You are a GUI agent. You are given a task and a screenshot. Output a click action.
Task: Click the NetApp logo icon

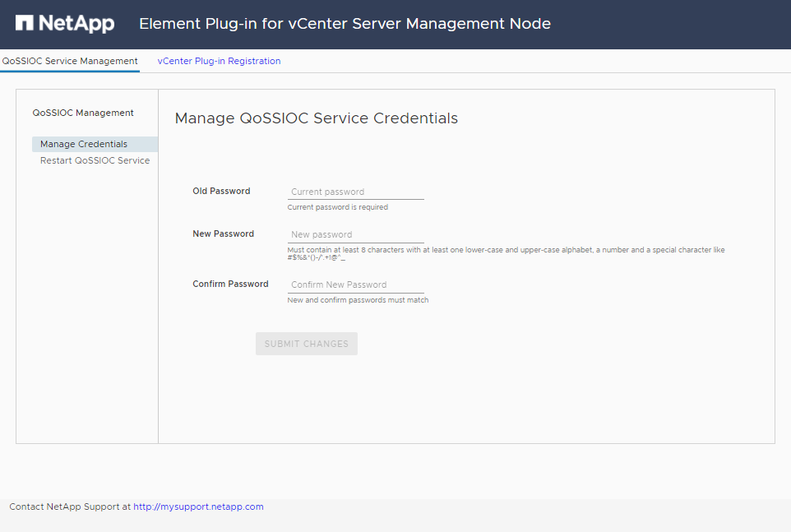pyautogui.click(x=25, y=24)
